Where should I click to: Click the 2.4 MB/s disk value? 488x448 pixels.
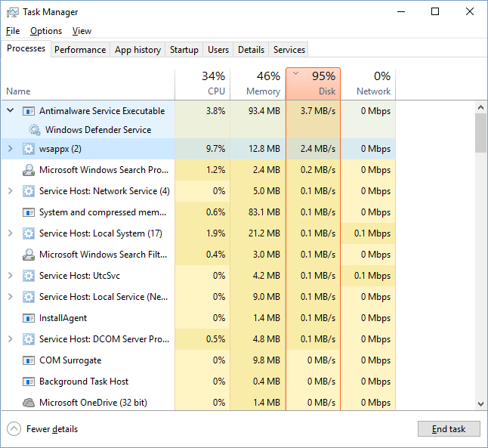[x=318, y=149]
